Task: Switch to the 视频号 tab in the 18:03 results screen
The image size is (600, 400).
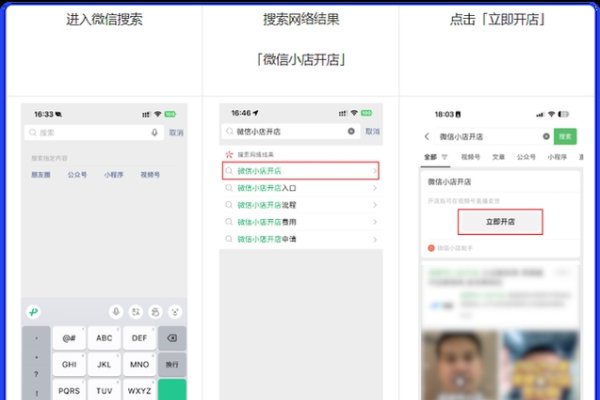Action: pos(471,157)
